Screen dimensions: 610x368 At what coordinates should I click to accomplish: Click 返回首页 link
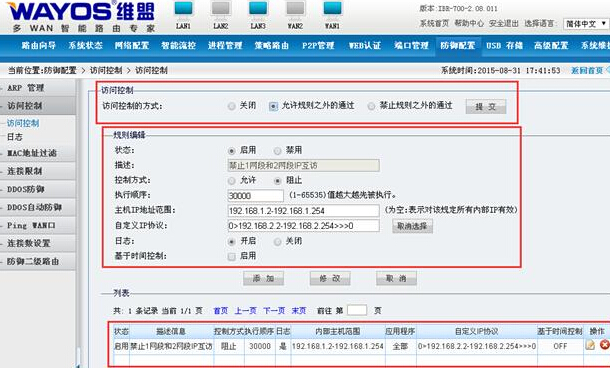tap(587, 70)
